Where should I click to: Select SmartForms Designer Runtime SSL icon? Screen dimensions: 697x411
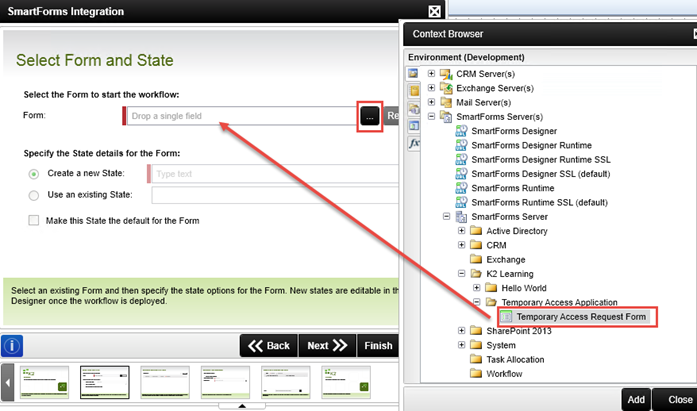click(x=461, y=160)
